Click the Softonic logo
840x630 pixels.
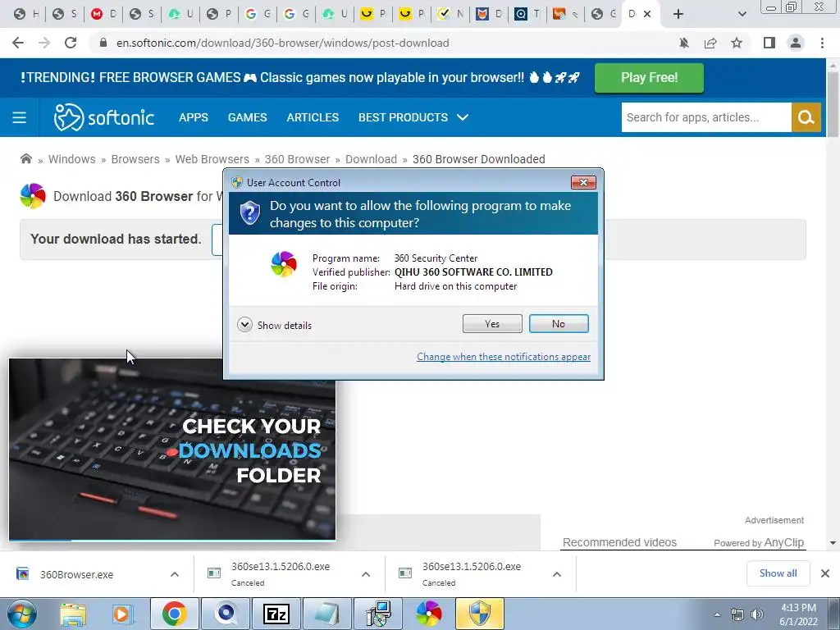104,117
